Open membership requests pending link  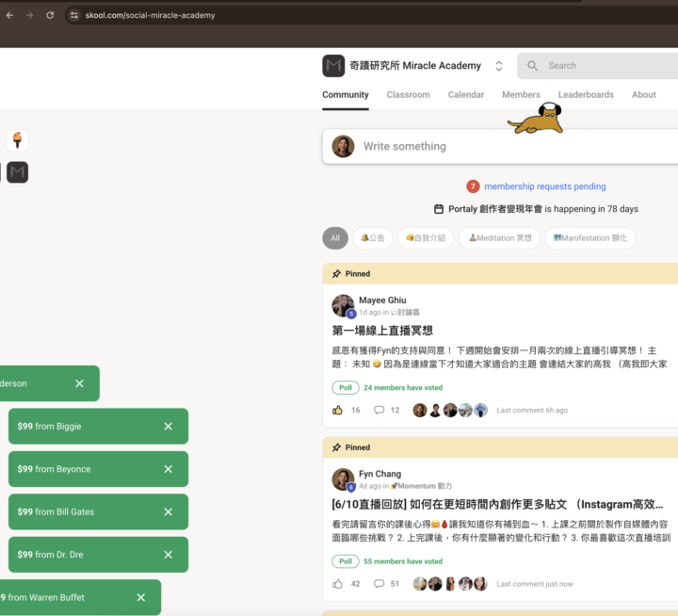pyautogui.click(x=544, y=186)
